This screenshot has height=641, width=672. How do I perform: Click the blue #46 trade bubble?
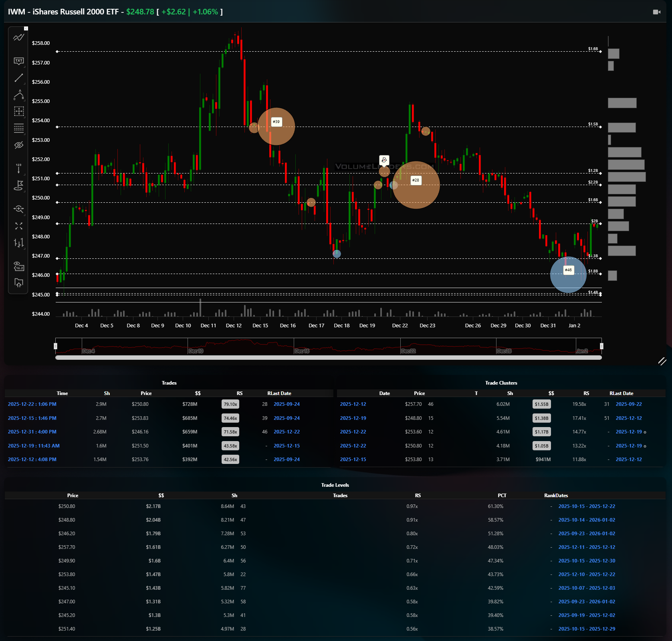[568, 274]
